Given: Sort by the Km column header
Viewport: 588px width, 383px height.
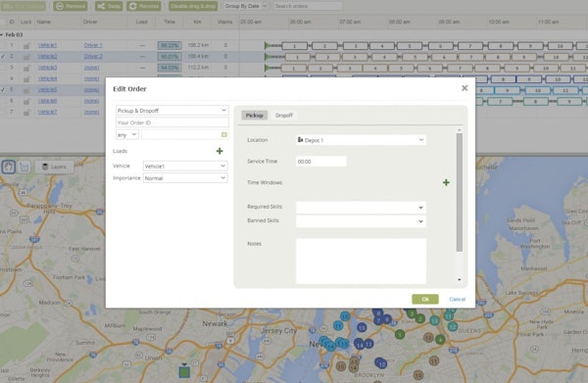Looking at the screenshot, I should click(x=197, y=22).
